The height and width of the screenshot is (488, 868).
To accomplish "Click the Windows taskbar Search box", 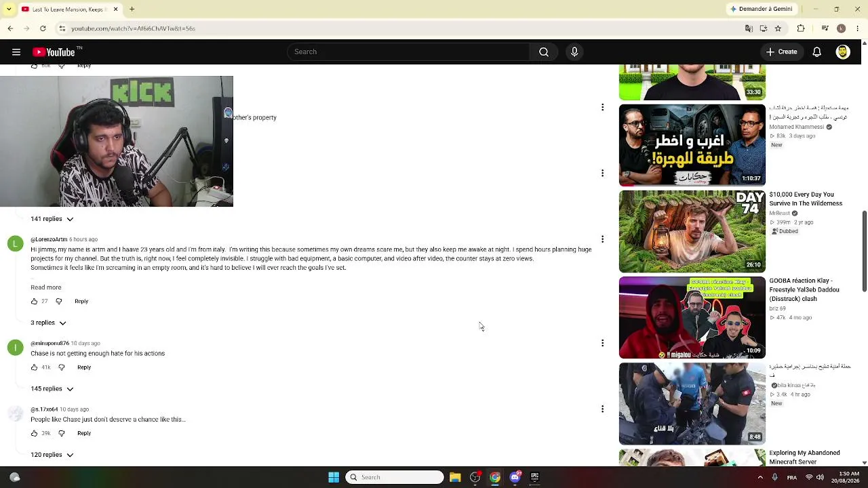I will pos(395,477).
